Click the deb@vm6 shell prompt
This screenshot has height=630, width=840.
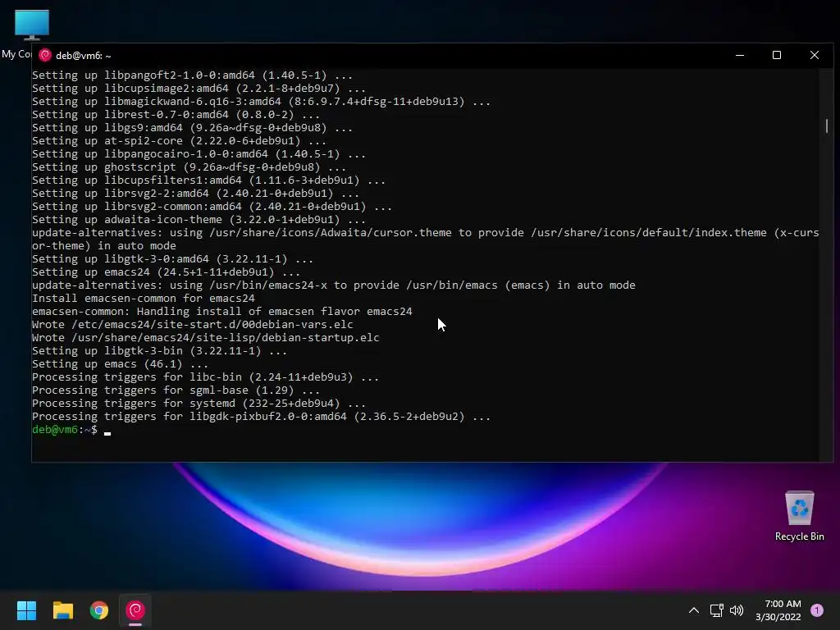(x=65, y=430)
